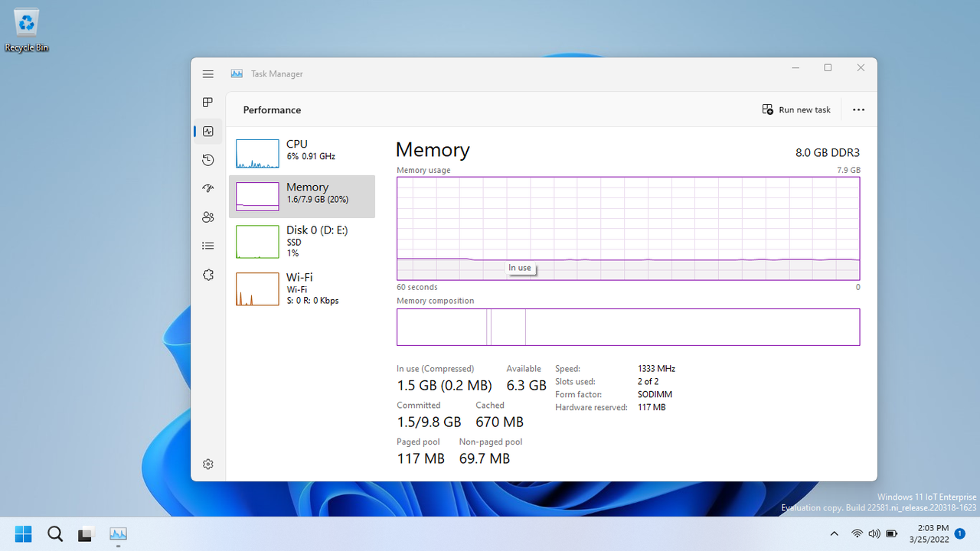
Task: Open the Details page in sidebar
Action: click(x=207, y=246)
